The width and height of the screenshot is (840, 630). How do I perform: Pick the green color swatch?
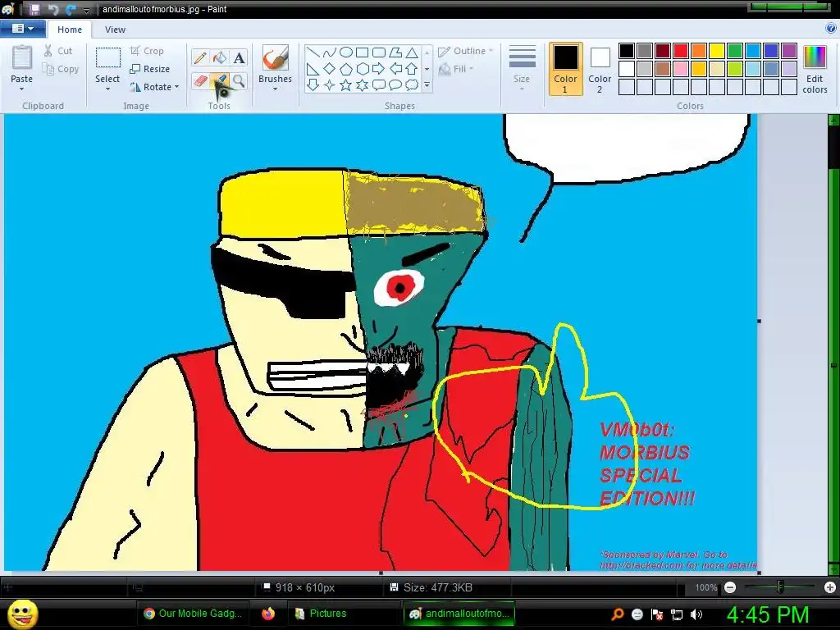pyautogui.click(x=735, y=51)
